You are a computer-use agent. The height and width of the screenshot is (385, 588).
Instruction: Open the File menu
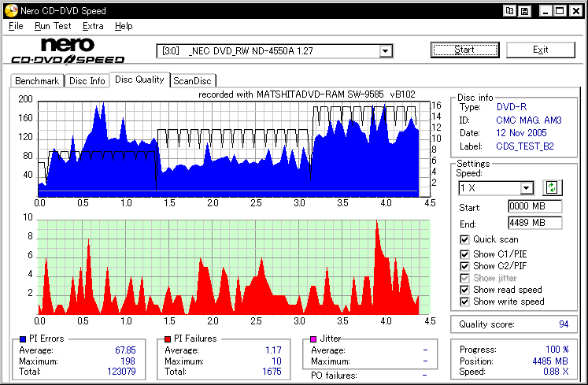[16, 26]
